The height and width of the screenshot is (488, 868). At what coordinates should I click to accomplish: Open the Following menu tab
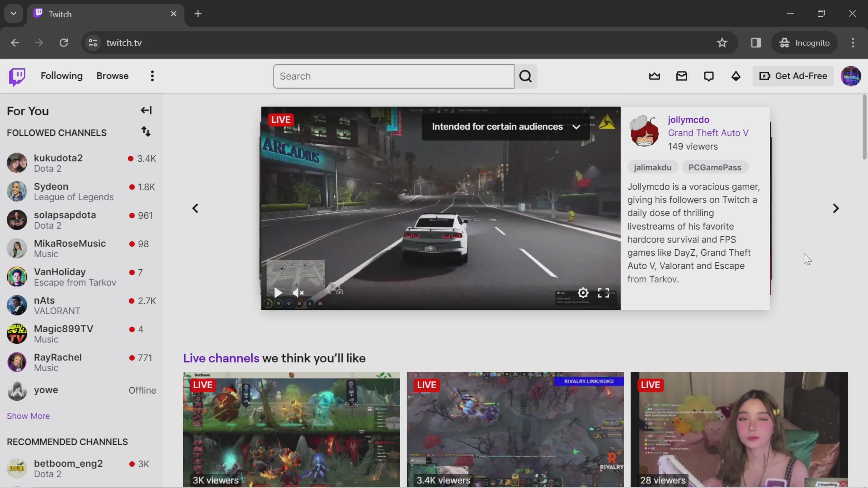point(61,76)
